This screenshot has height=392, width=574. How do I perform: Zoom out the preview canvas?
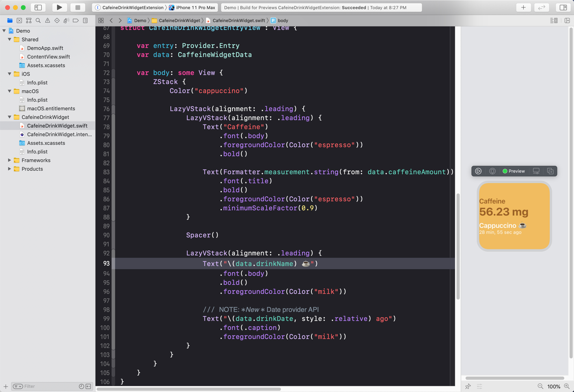(x=540, y=387)
